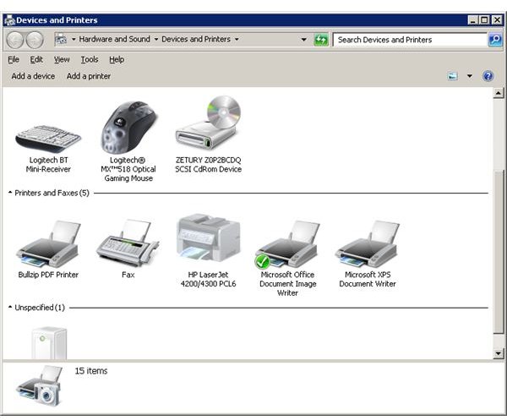Screen dimensions: 507x420
Task: Click the green Refresh button in address bar
Action: [321, 40]
